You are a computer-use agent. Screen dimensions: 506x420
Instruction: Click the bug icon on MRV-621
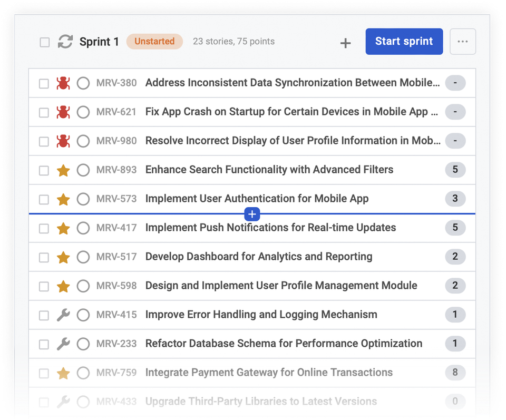tap(63, 112)
